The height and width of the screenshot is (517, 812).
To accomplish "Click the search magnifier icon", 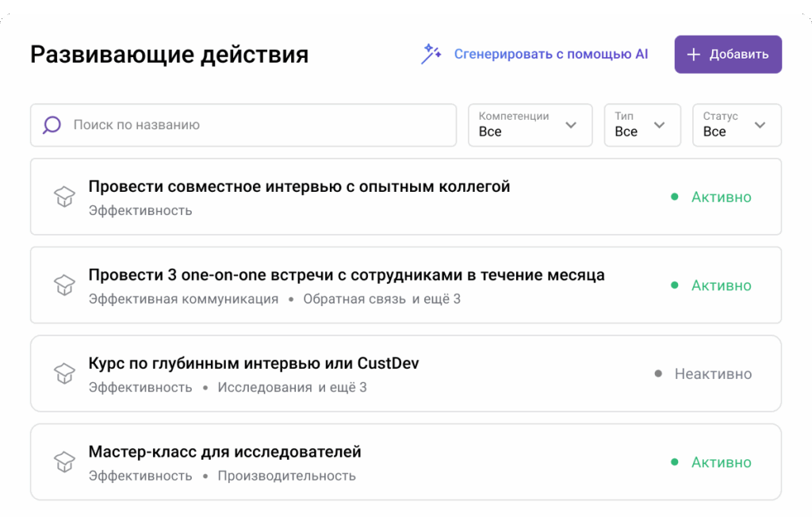I will (x=51, y=125).
